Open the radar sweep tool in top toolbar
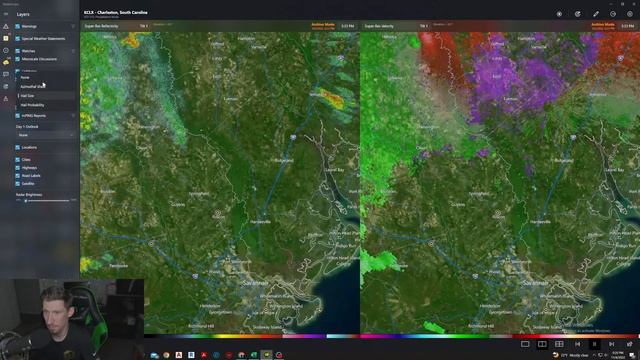 (578, 14)
